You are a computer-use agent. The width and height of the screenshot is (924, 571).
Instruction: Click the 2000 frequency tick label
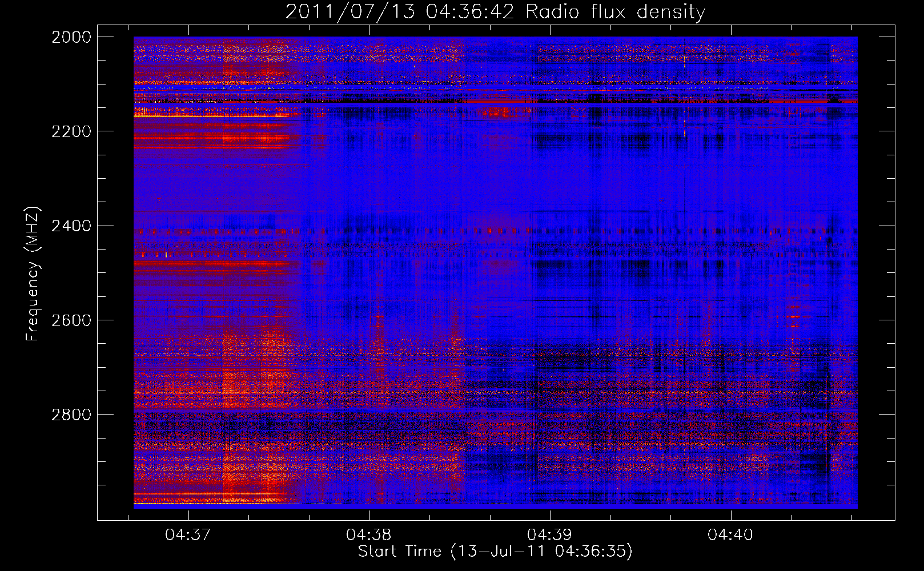click(71, 37)
